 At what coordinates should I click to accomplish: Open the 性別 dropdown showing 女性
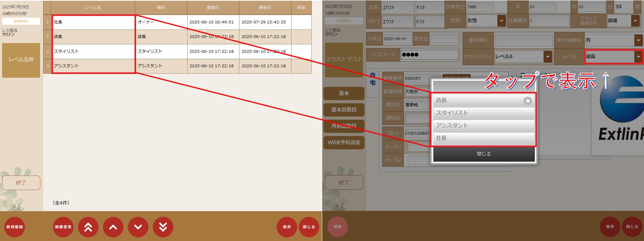(486, 21)
